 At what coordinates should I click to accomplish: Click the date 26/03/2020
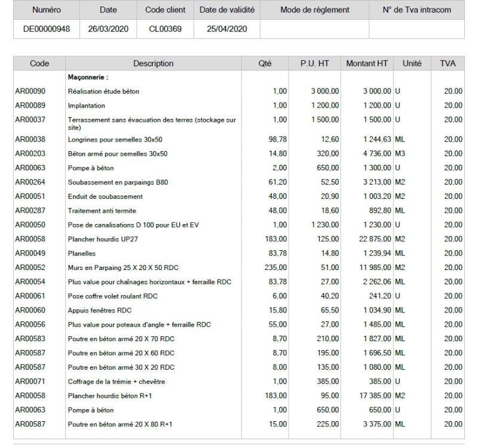pos(108,29)
